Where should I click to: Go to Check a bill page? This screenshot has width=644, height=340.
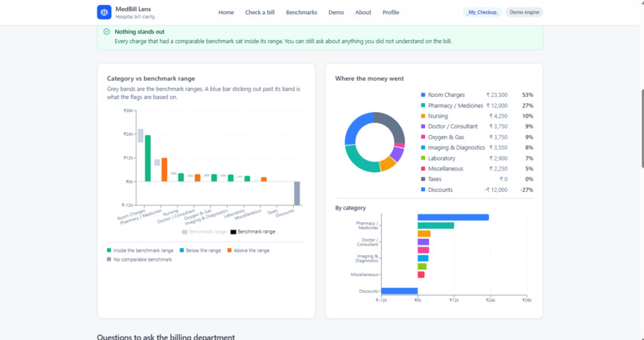[x=260, y=12]
